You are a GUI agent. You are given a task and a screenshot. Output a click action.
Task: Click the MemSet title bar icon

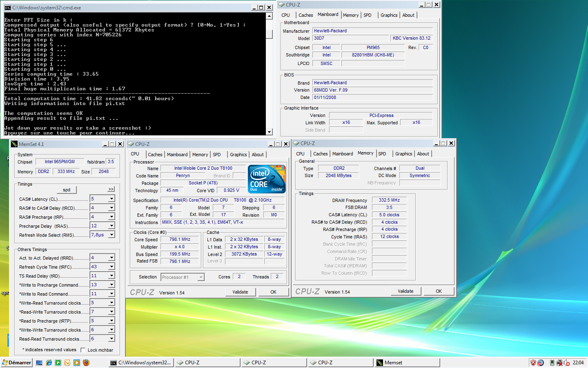[x=15, y=144]
